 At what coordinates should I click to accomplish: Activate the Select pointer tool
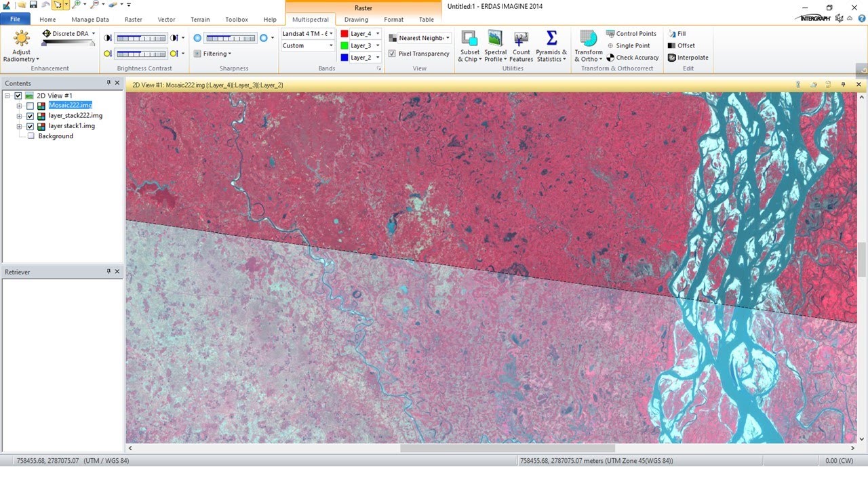pos(58,5)
